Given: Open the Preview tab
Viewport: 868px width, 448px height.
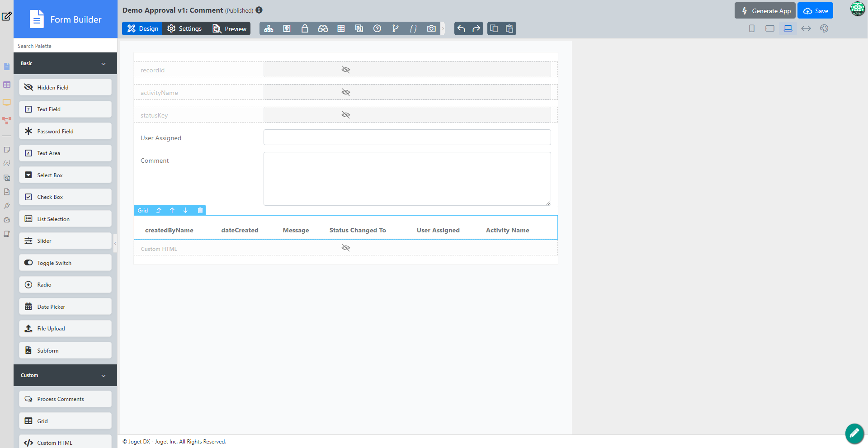Looking at the screenshot, I should (230, 28).
